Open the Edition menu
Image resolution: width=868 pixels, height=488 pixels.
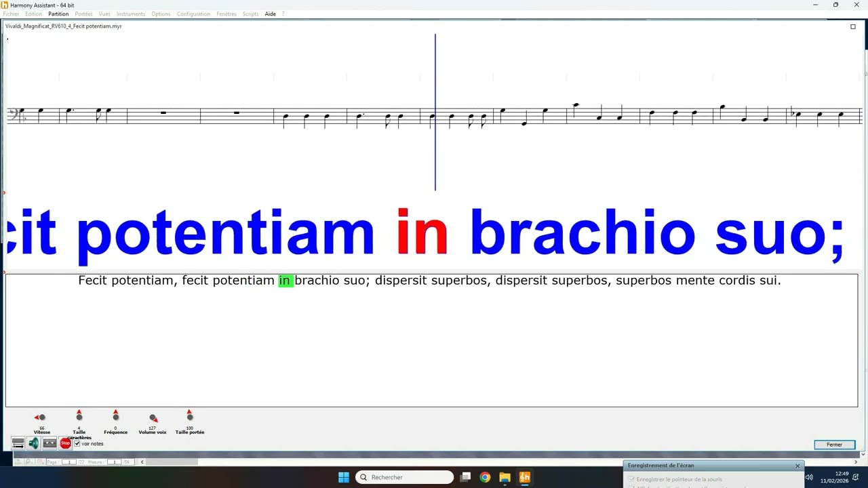coord(33,14)
